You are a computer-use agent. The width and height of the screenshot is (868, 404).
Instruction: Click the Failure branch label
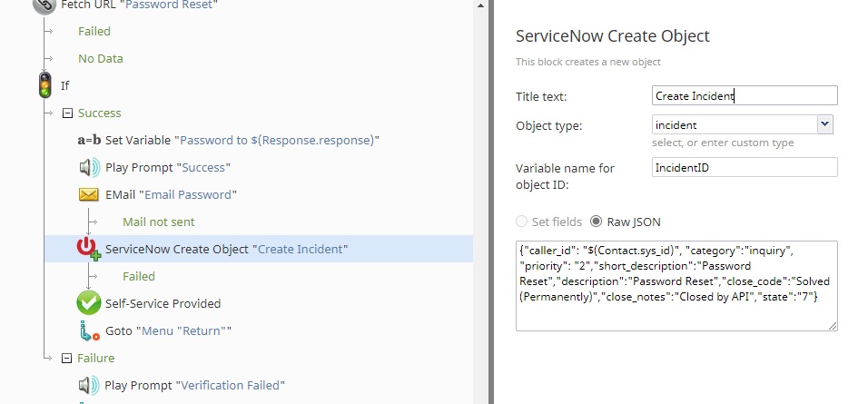[95, 358]
